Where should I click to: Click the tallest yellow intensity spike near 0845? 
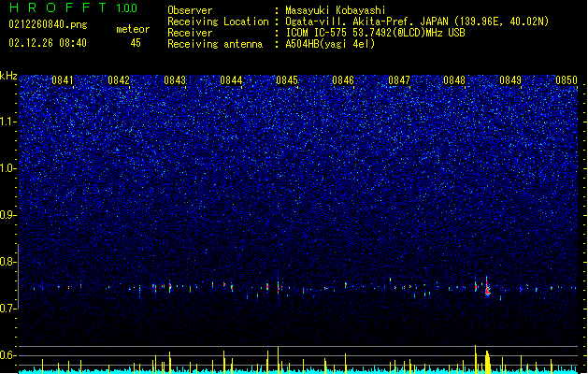pyautogui.click(x=278, y=359)
